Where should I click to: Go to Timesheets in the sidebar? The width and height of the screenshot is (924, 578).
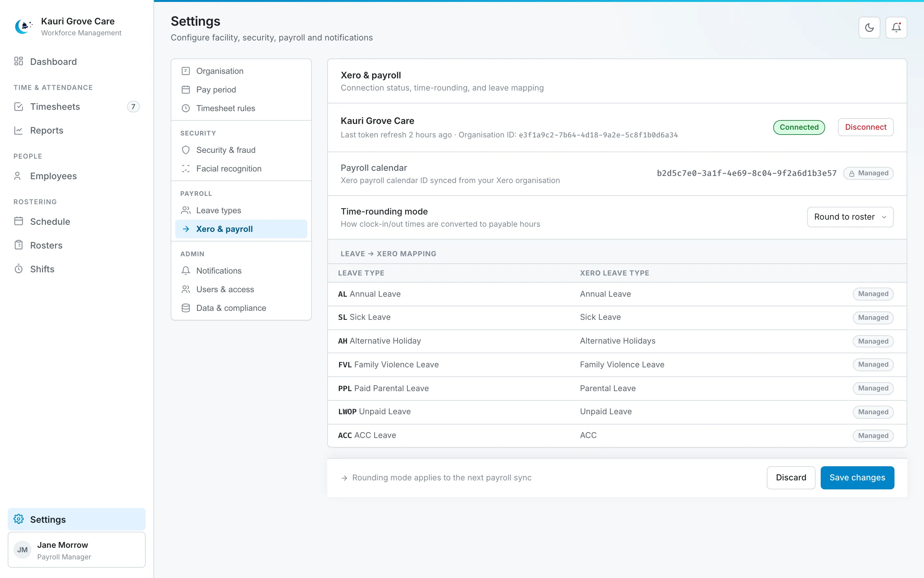click(x=76, y=107)
